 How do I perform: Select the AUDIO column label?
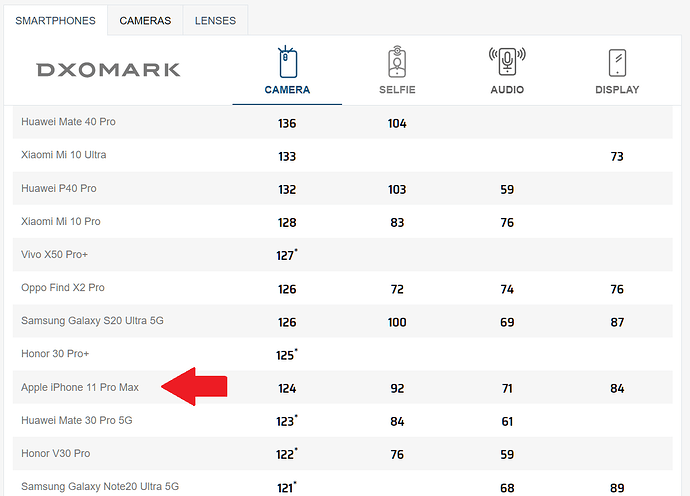[x=507, y=90]
